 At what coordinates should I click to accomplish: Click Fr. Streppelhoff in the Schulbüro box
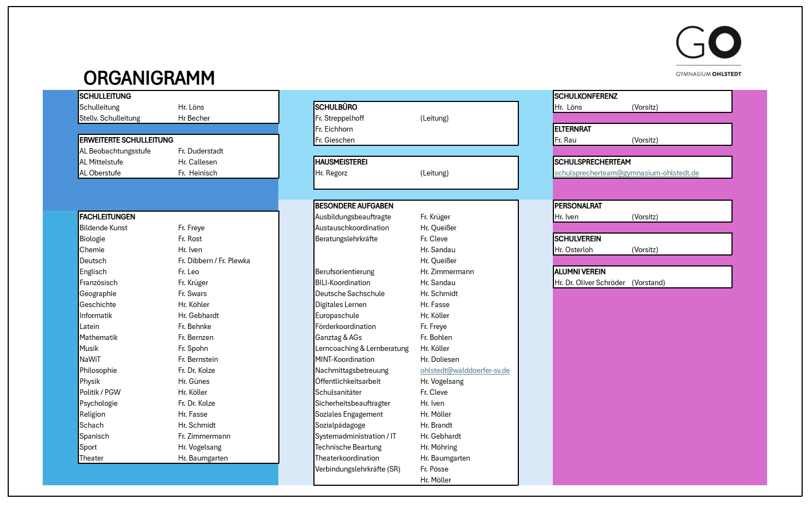339,118
